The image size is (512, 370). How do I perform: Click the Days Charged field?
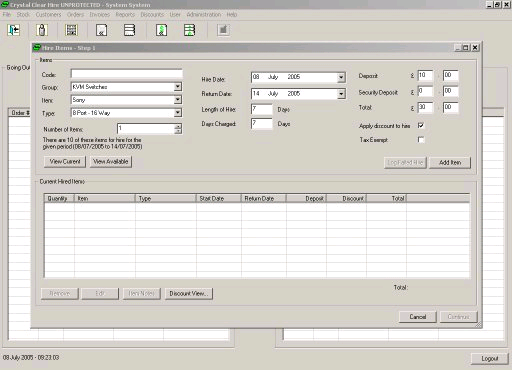(262, 124)
